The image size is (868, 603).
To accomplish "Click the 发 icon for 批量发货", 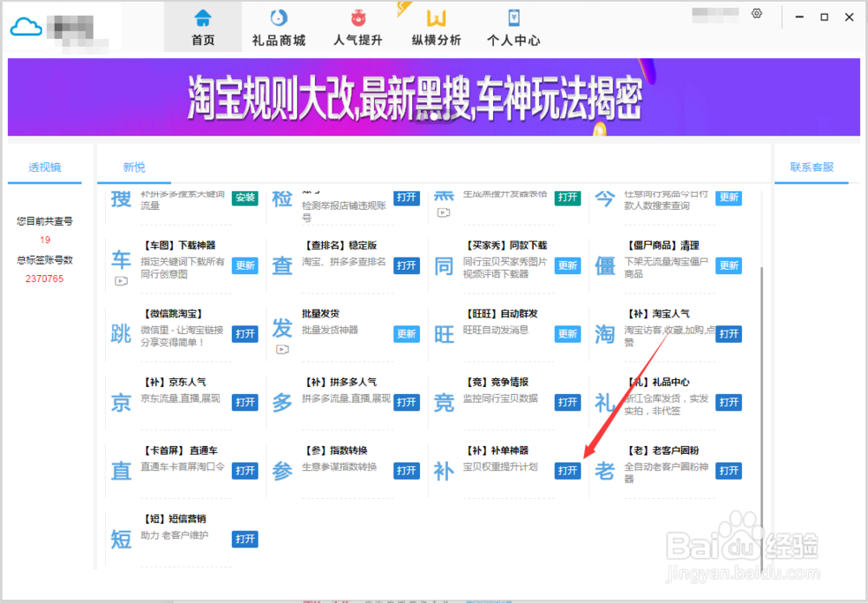I will click(282, 328).
